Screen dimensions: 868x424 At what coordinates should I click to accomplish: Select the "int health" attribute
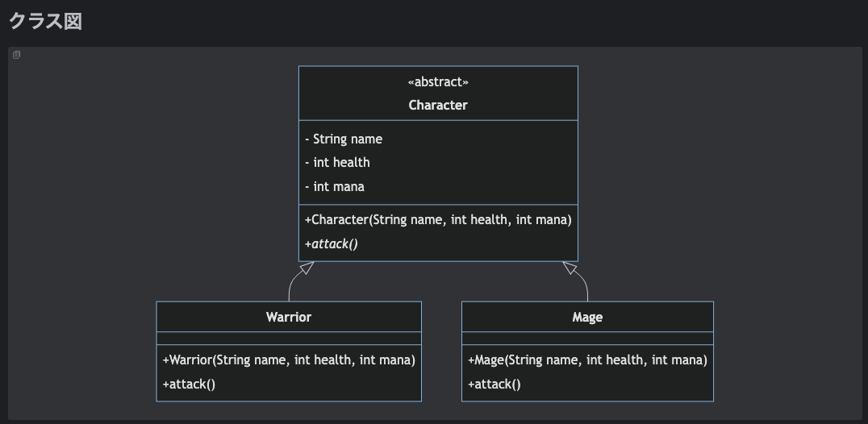point(337,162)
